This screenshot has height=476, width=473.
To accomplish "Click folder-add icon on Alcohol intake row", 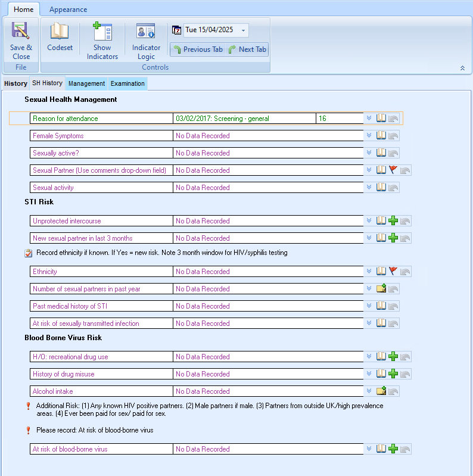I will pyautogui.click(x=381, y=391).
